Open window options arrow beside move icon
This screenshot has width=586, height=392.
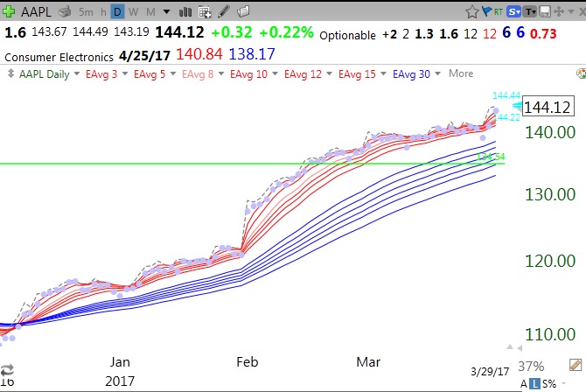pos(570,12)
